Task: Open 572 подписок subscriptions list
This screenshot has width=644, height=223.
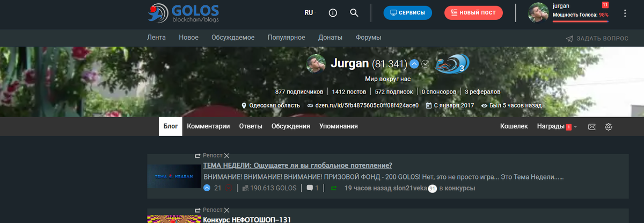Action: (x=394, y=91)
